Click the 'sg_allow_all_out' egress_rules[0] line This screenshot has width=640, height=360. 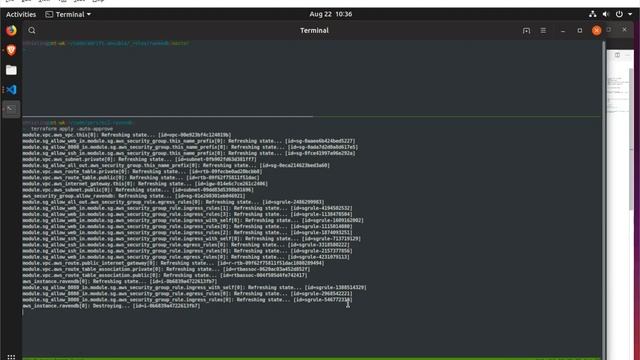173,202
